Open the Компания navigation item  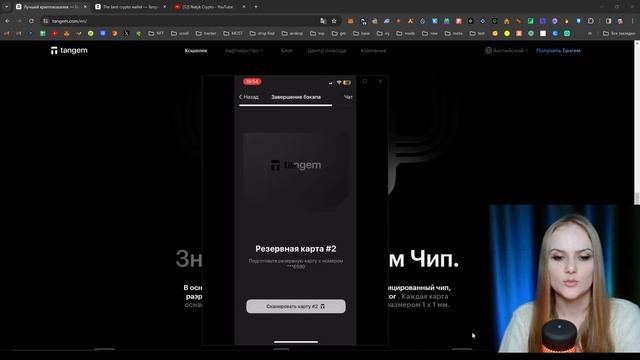373,51
